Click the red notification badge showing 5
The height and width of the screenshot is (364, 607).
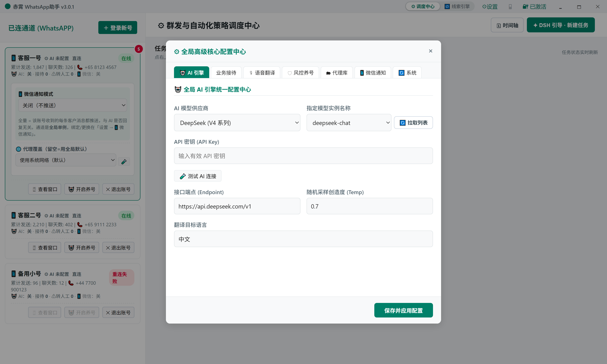point(139,49)
